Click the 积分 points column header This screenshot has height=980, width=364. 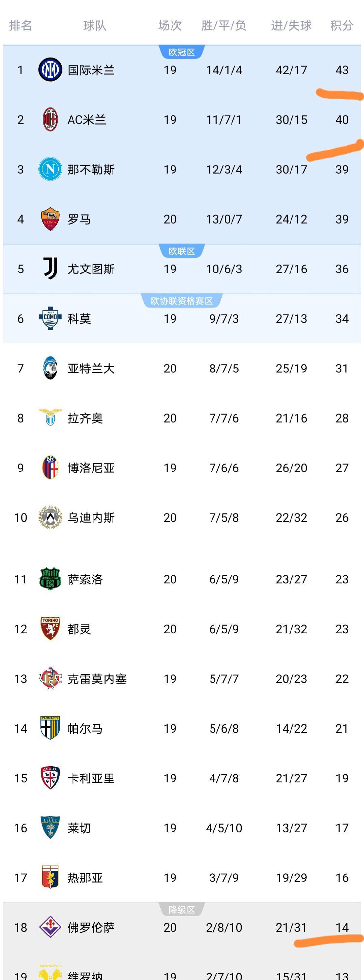pos(341,26)
